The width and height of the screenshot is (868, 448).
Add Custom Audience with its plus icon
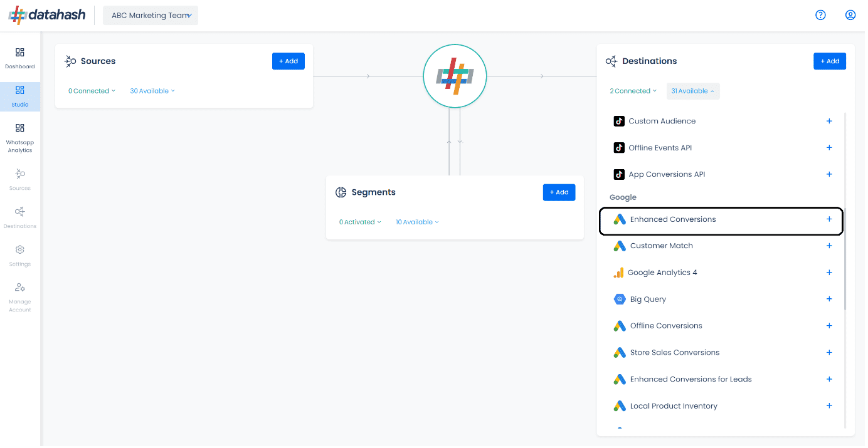click(829, 121)
